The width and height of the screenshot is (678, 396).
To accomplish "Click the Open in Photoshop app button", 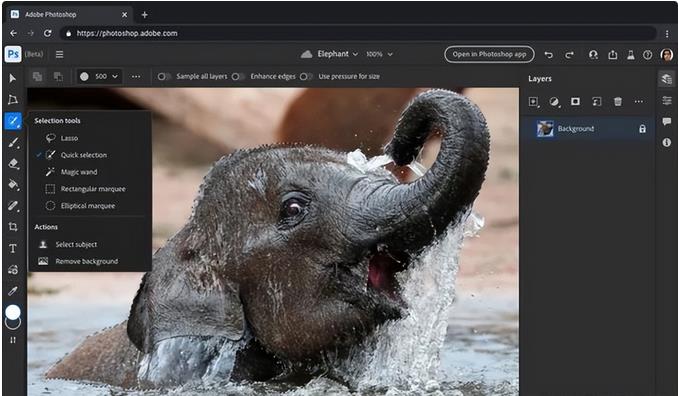I will click(489, 54).
